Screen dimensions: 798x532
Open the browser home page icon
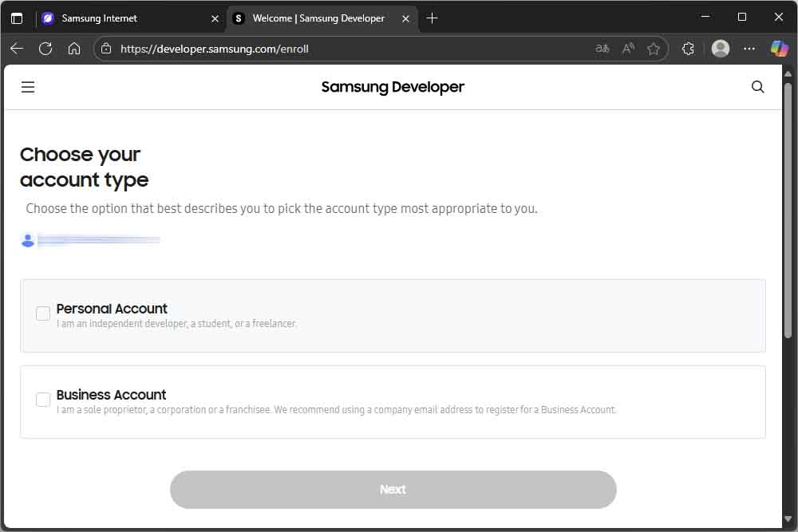[74, 49]
